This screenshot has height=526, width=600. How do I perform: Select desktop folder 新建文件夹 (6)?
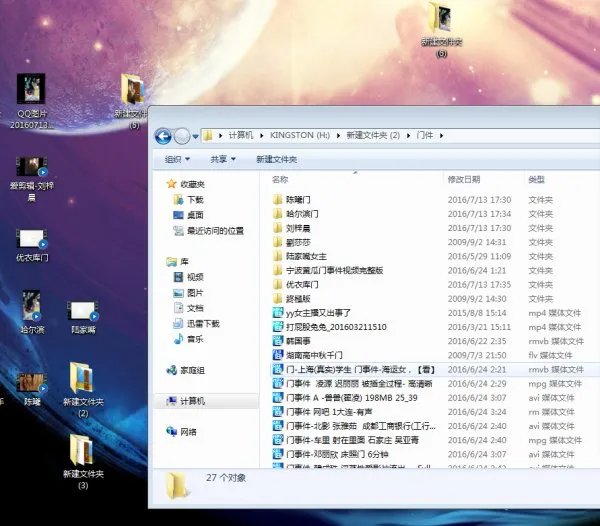point(441,30)
